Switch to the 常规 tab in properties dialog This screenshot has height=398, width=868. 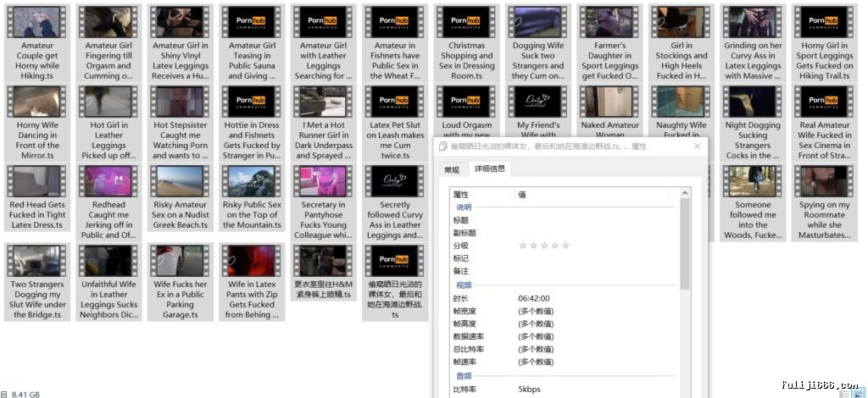pos(452,169)
